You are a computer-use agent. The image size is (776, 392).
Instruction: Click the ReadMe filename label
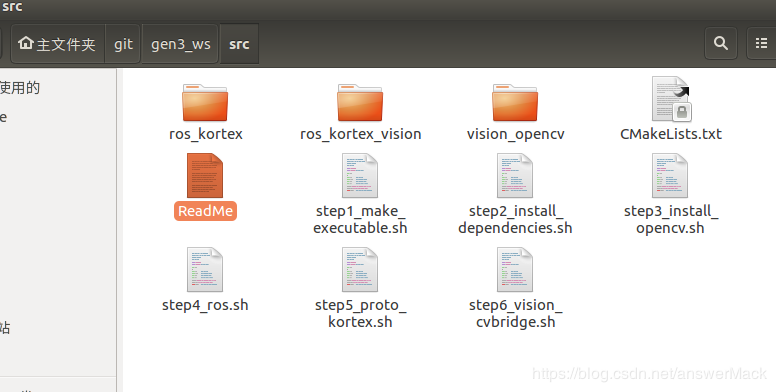click(x=205, y=211)
